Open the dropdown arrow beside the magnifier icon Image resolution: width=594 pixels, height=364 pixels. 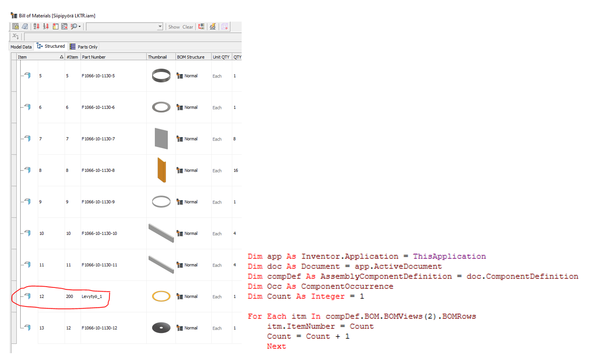[80, 27]
